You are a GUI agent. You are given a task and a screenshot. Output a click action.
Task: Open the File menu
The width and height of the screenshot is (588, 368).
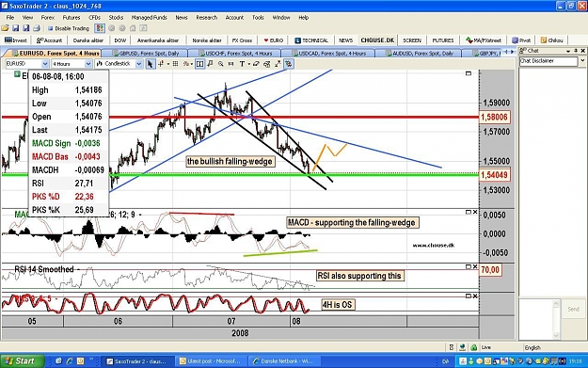pos(10,18)
